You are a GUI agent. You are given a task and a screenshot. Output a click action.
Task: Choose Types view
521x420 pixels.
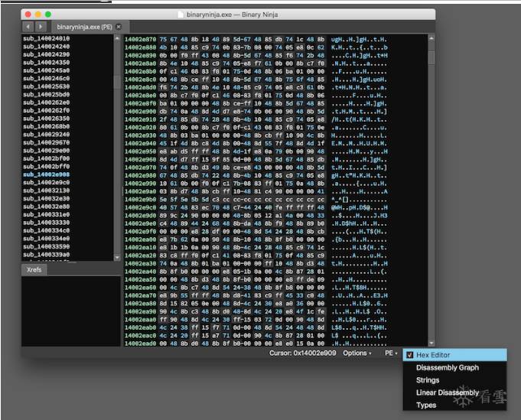[426, 405]
